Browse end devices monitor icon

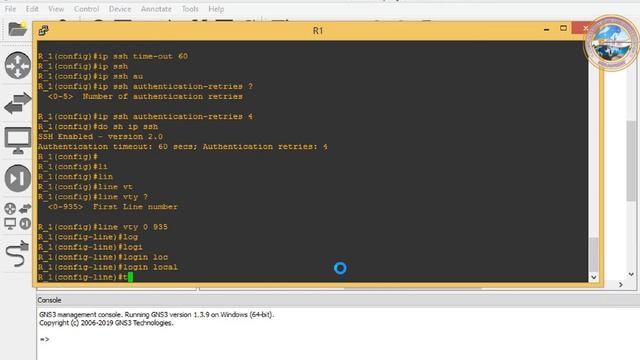coord(18,140)
